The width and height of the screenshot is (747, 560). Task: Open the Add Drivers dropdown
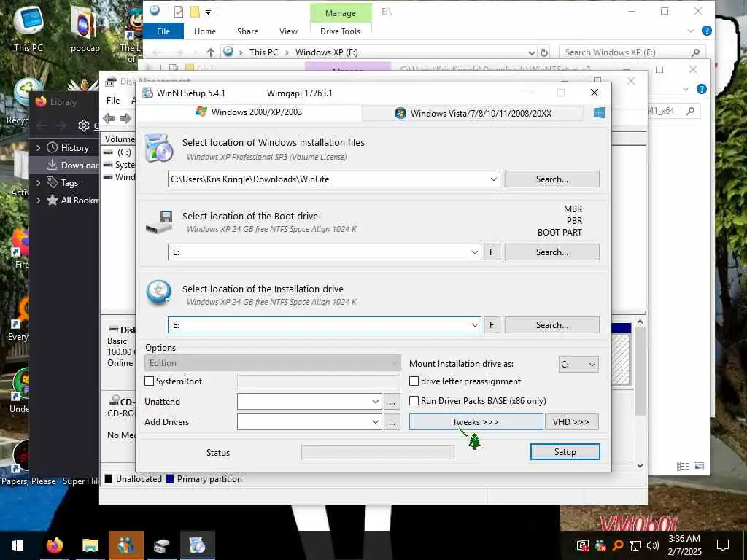[x=376, y=422]
